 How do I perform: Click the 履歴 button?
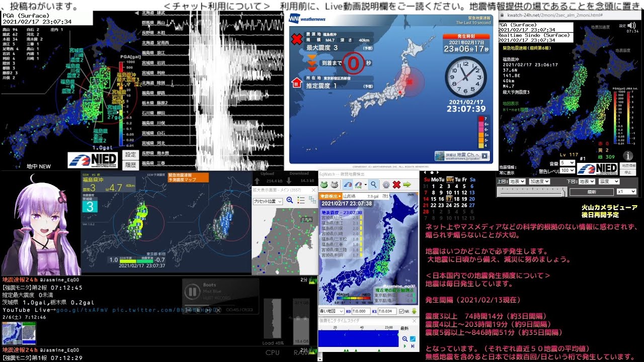130,164
